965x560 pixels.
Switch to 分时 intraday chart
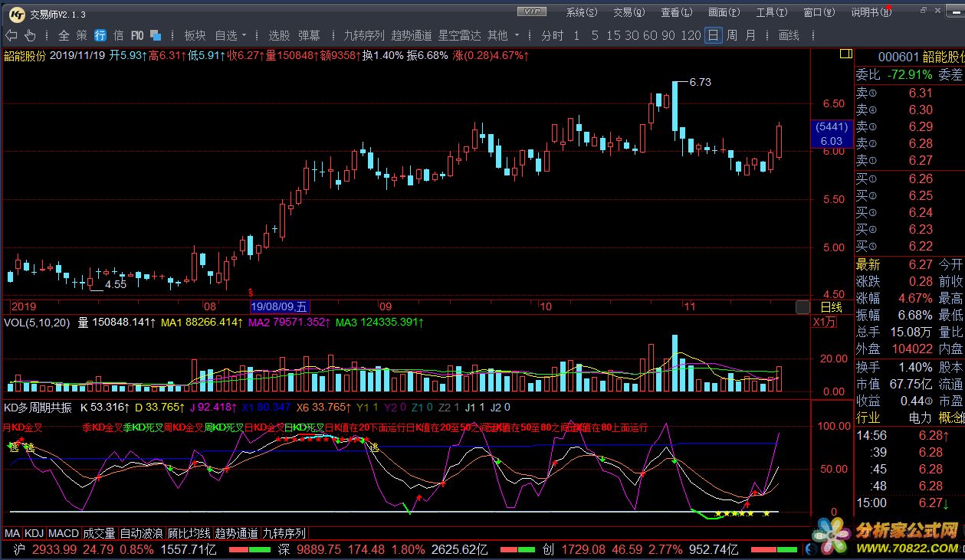coord(552,35)
